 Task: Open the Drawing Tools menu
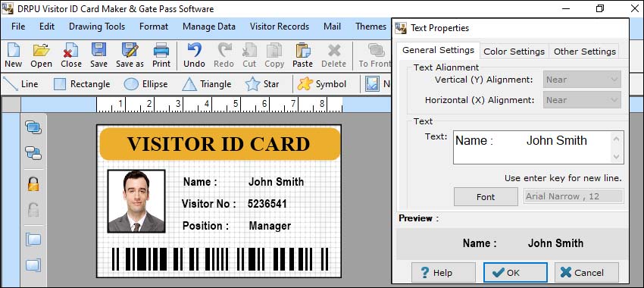coord(97,27)
